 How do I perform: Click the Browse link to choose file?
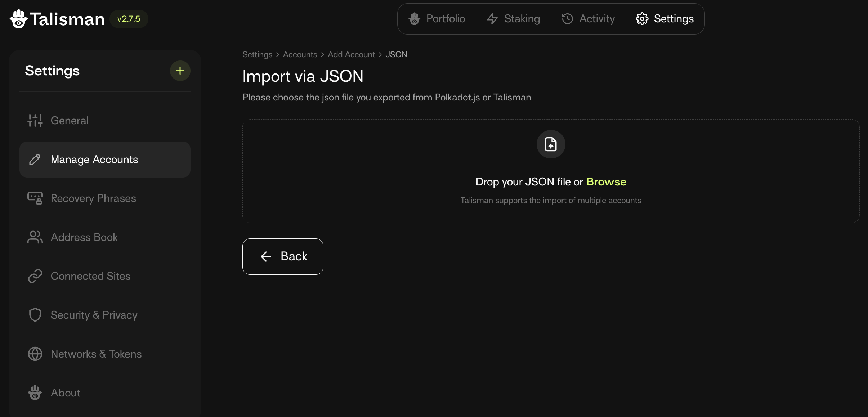point(606,182)
